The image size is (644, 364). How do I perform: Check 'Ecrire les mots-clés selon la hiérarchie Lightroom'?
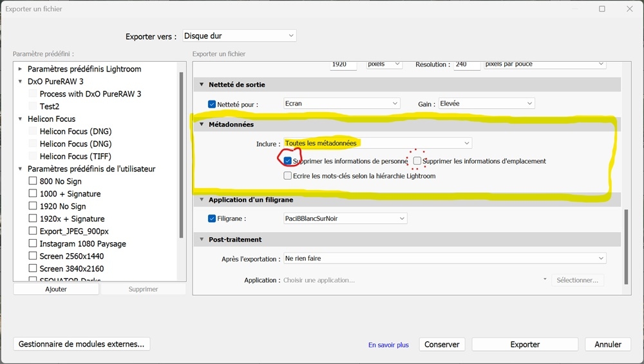pos(287,175)
